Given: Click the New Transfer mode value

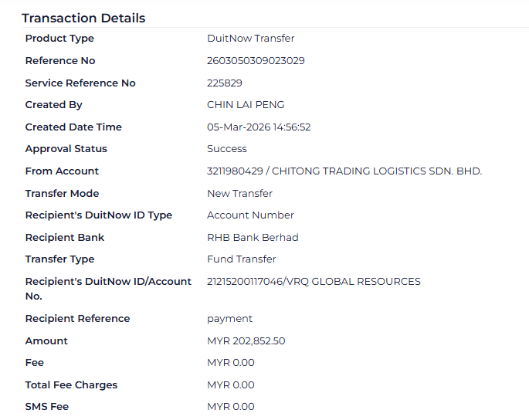Looking at the screenshot, I should click(239, 194).
